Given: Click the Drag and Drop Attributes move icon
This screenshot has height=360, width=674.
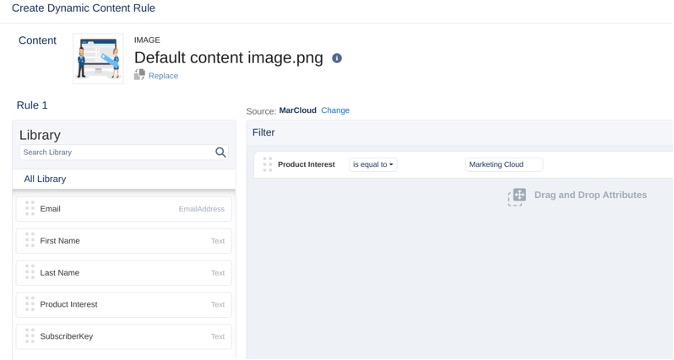Looking at the screenshot, I should click(517, 197).
